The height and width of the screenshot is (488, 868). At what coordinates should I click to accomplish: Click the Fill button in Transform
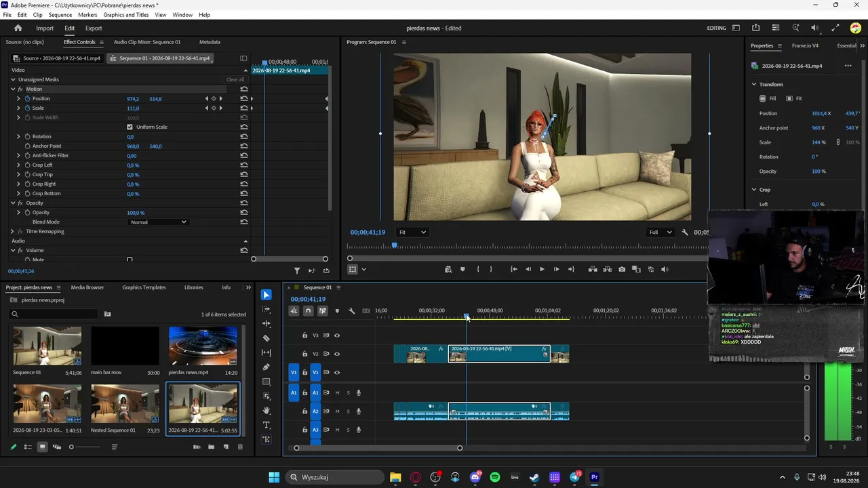pyautogui.click(x=768, y=99)
